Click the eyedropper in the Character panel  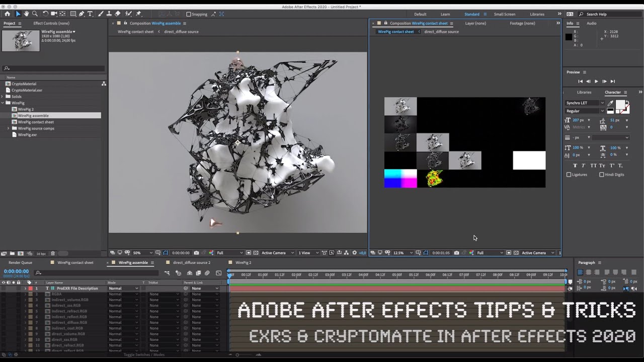click(610, 103)
